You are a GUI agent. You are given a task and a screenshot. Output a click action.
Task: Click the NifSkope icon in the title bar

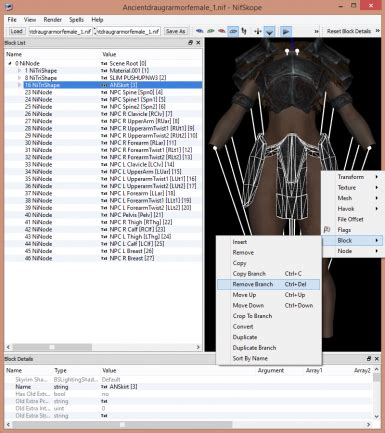click(9, 6)
